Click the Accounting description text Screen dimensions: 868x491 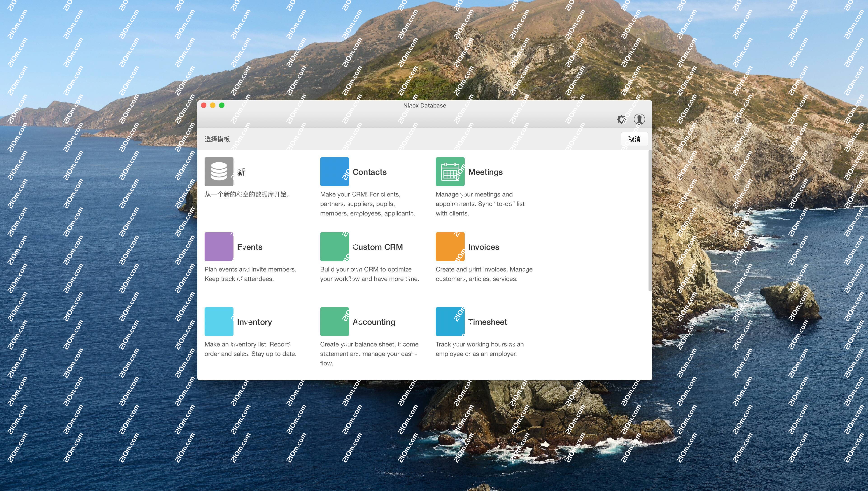click(369, 353)
